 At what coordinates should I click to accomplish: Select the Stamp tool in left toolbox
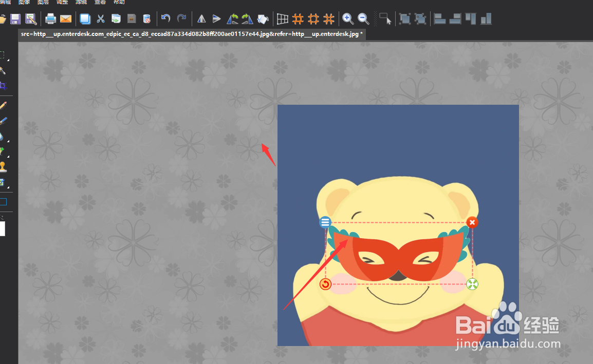point(3,167)
